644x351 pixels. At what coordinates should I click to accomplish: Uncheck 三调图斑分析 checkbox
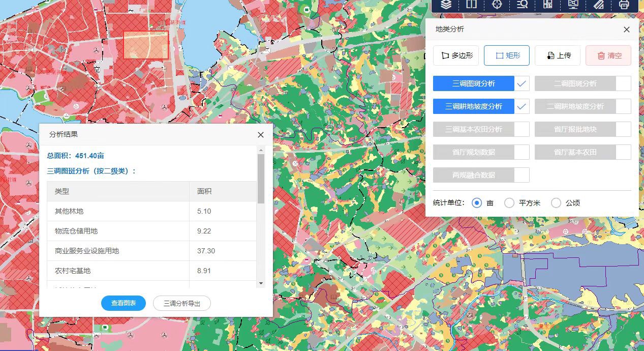coord(522,83)
